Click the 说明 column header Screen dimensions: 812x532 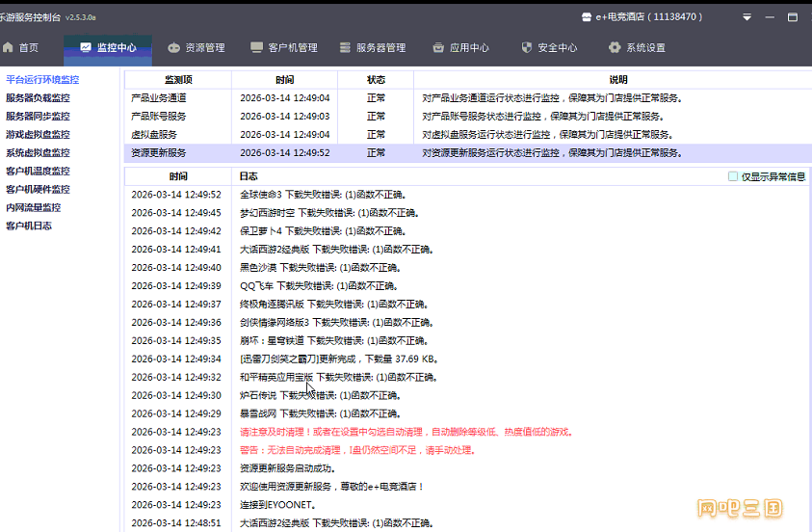tap(617, 80)
